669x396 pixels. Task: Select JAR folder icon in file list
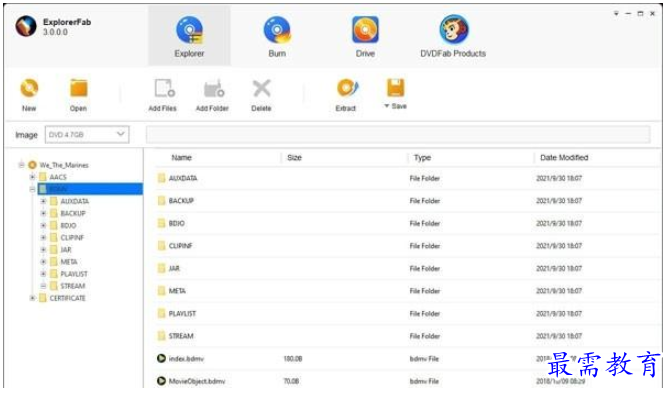(161, 268)
